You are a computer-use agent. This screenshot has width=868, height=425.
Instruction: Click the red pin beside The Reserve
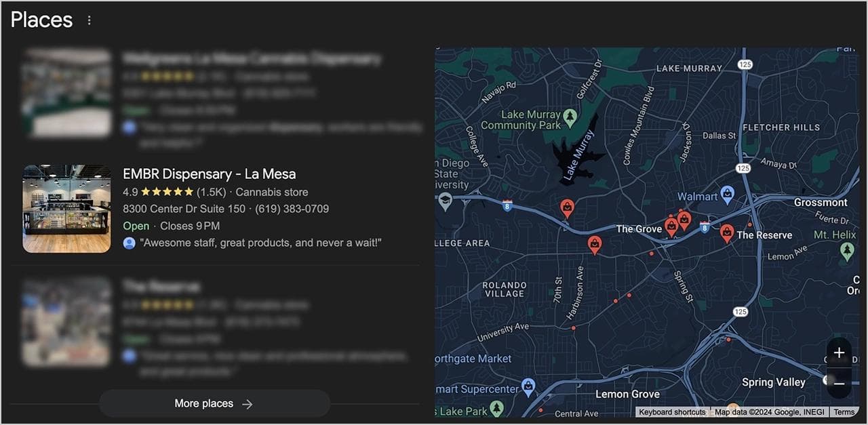coord(727,232)
